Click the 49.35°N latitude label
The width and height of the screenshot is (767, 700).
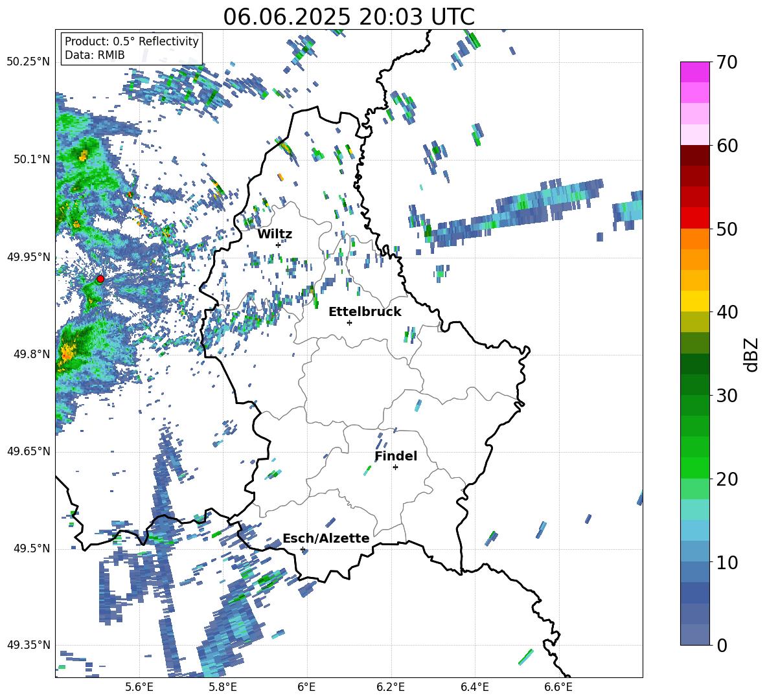point(29,645)
